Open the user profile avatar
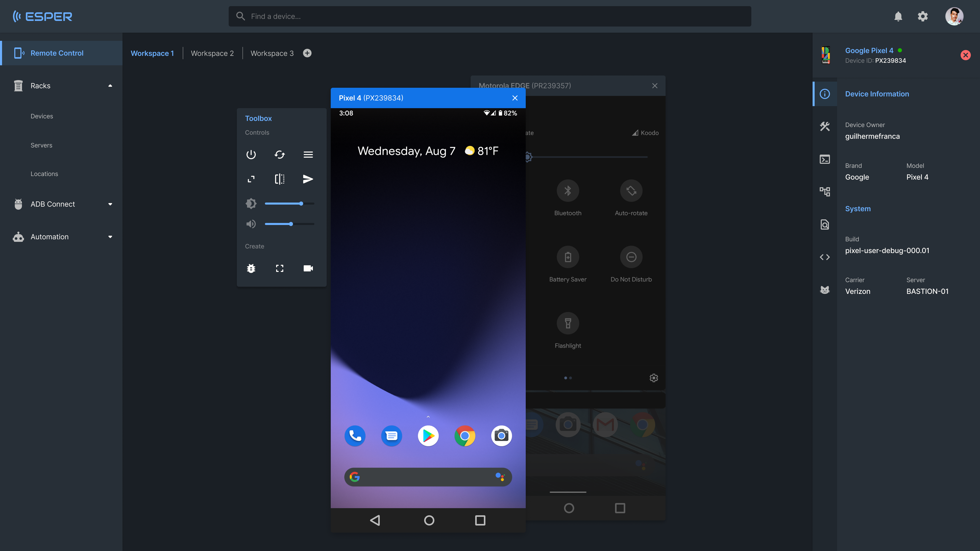Screen dimensions: 980x551 point(954,16)
